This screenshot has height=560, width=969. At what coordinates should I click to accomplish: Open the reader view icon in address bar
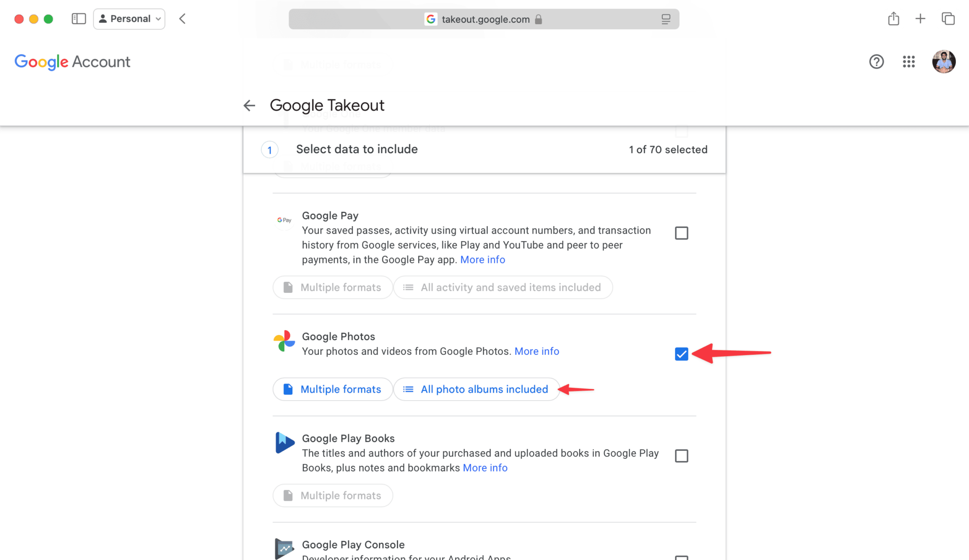[666, 19]
